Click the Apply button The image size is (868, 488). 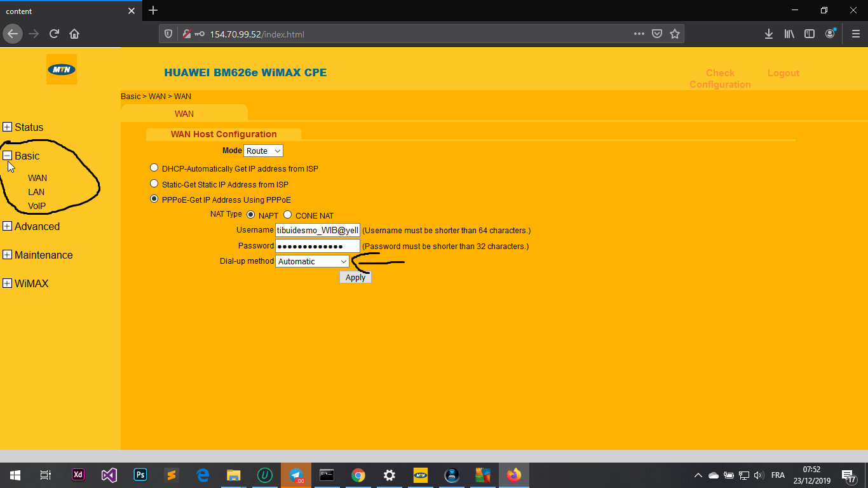point(355,277)
